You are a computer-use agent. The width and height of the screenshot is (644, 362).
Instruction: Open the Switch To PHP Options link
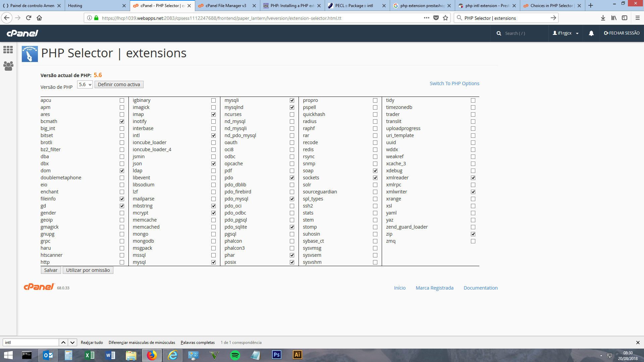tap(454, 83)
